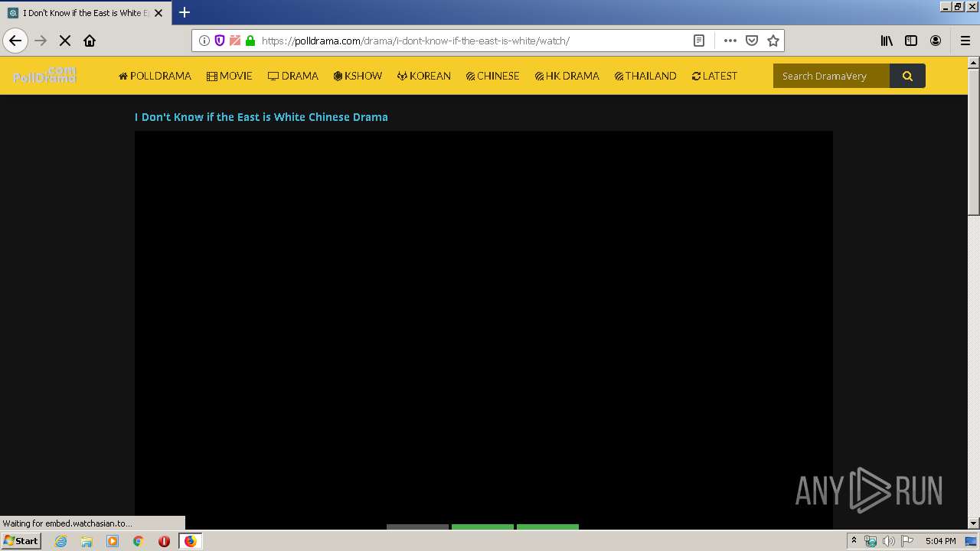
Task: Launch Google Chrome from taskbar
Action: point(139,541)
